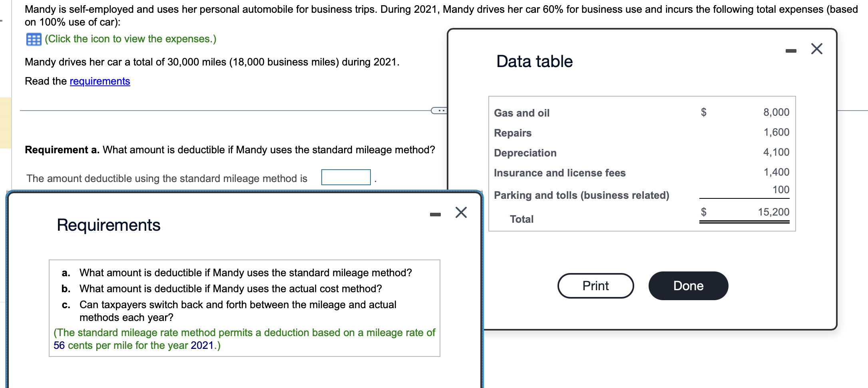This screenshot has height=388, width=868.
Task: Minimize the Requirements dialog
Action: [x=435, y=214]
